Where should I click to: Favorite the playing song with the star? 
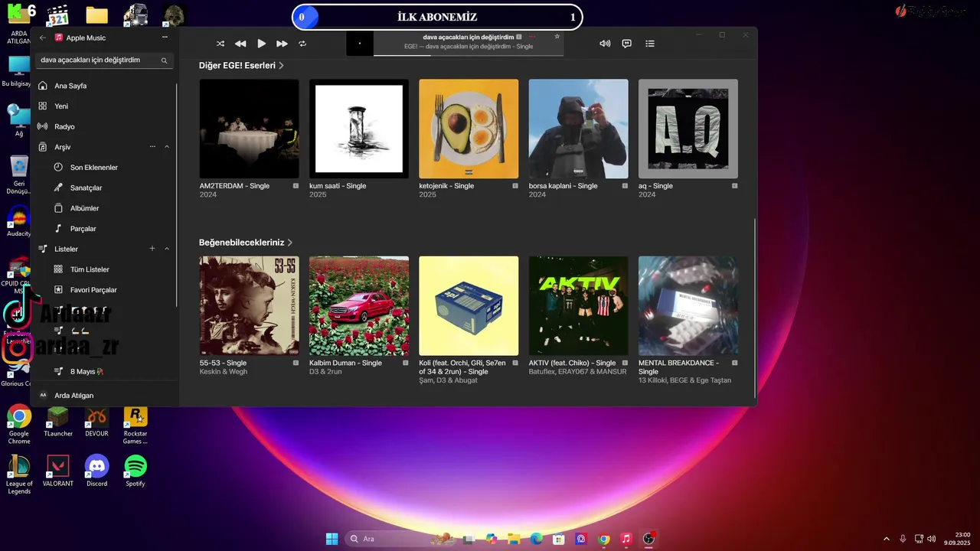tap(557, 37)
